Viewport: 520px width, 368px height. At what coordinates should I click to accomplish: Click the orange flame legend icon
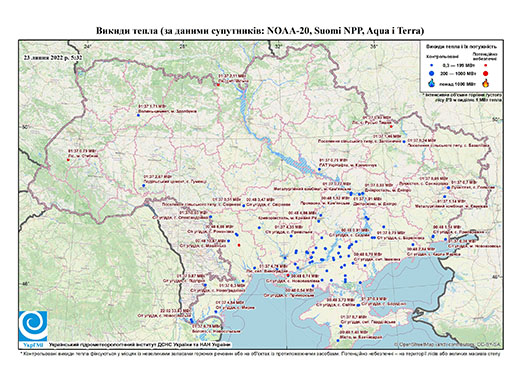click(x=486, y=83)
